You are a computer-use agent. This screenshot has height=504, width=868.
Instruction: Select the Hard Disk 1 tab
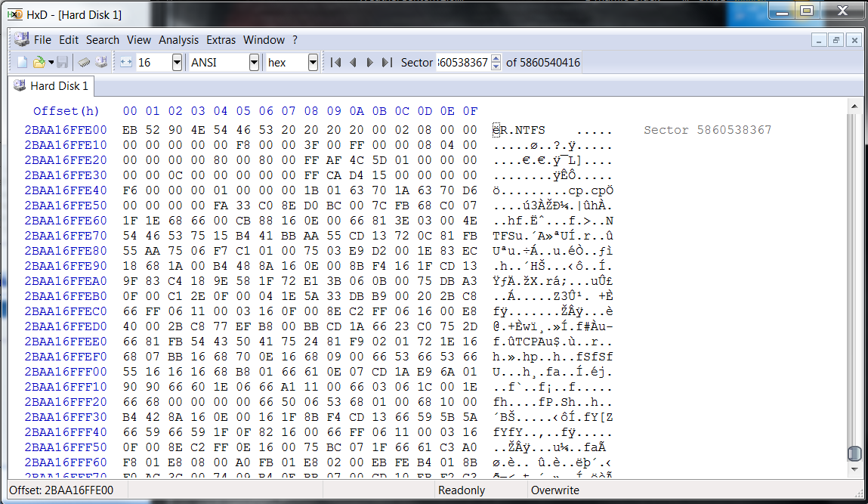pos(51,86)
